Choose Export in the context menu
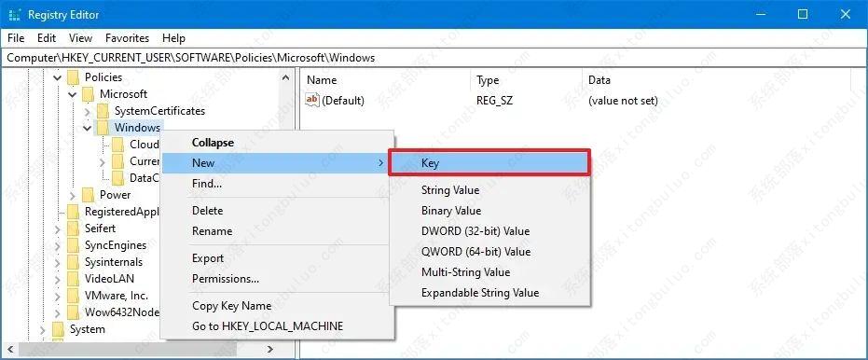The height and width of the screenshot is (360, 868). [277, 258]
